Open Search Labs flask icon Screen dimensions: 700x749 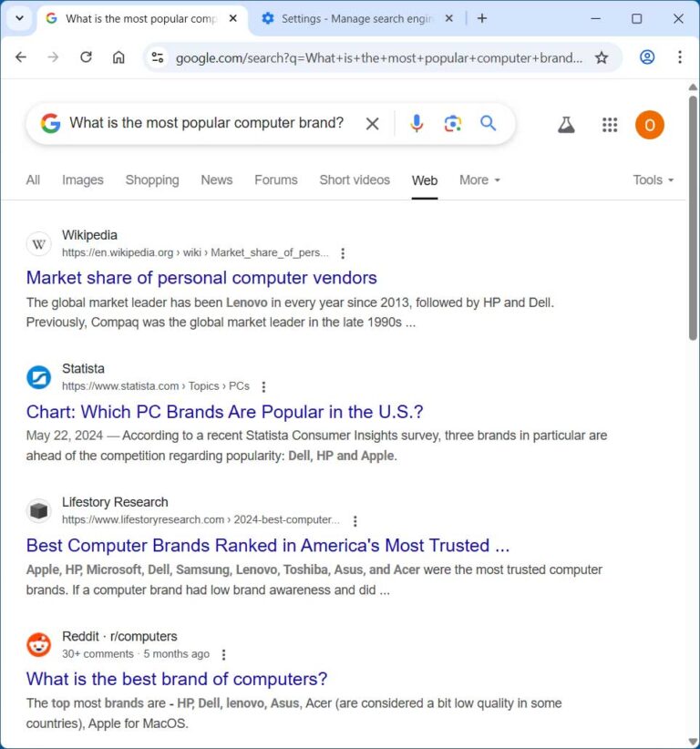click(566, 125)
